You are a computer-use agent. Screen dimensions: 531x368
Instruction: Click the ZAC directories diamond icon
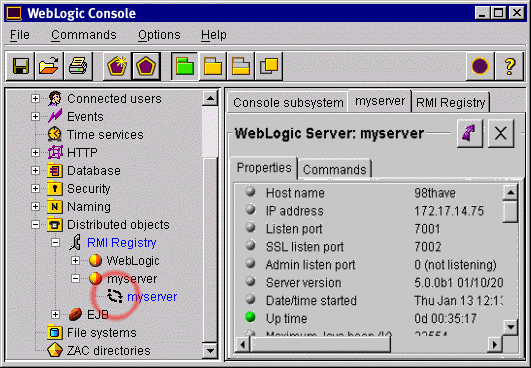[55, 350]
